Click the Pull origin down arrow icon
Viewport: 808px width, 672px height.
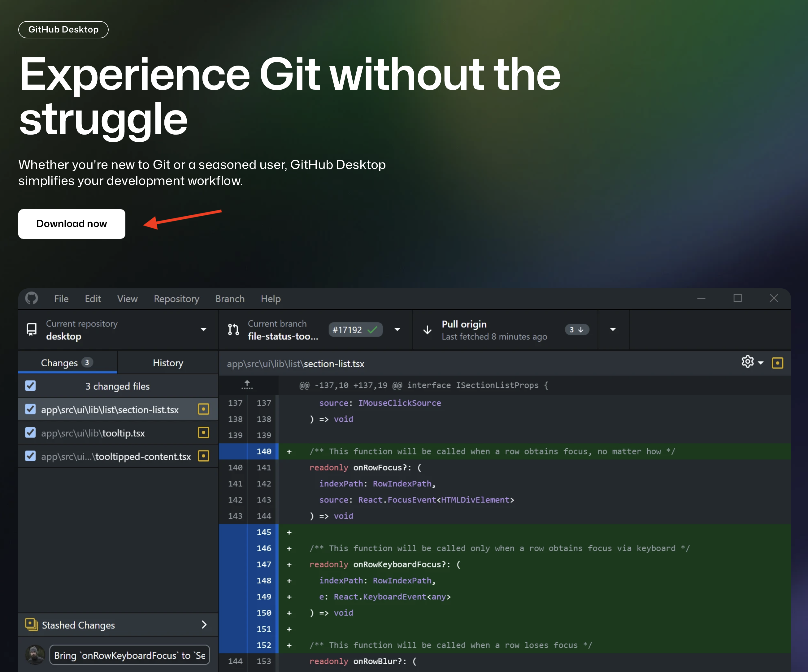click(x=427, y=330)
